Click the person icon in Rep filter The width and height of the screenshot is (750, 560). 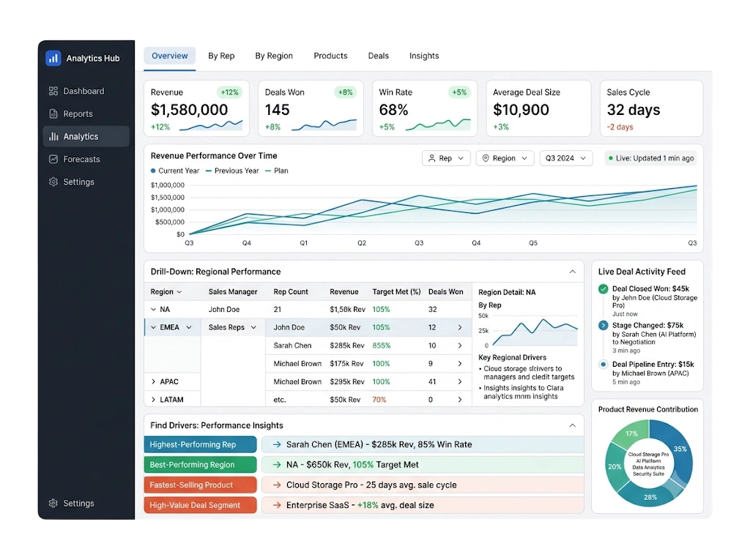click(x=432, y=158)
